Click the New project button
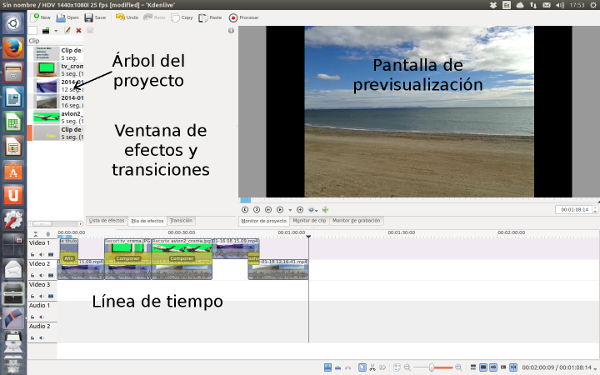 pos(41,18)
